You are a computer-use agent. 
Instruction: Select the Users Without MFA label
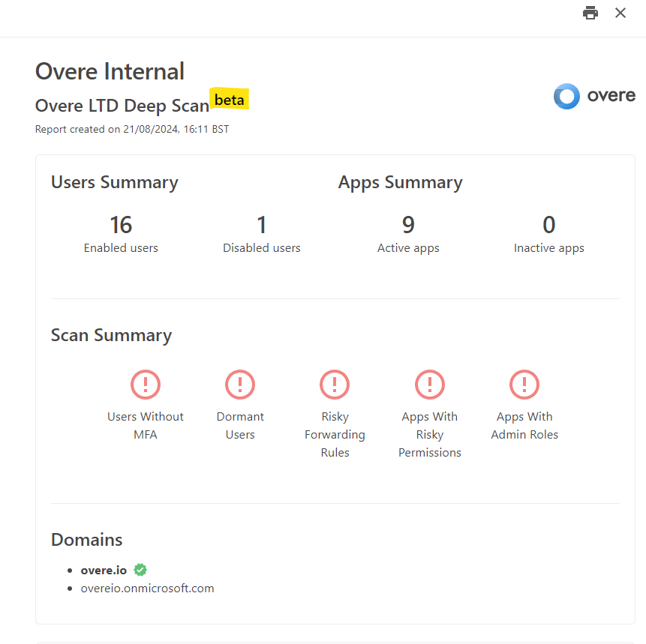(x=146, y=425)
